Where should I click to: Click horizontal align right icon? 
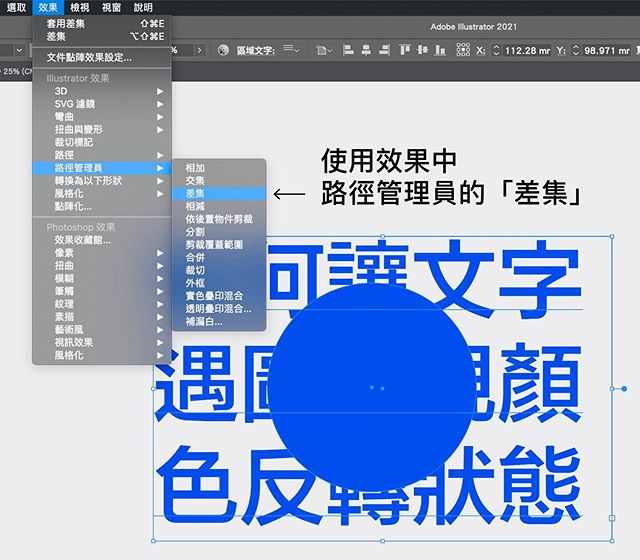384,50
